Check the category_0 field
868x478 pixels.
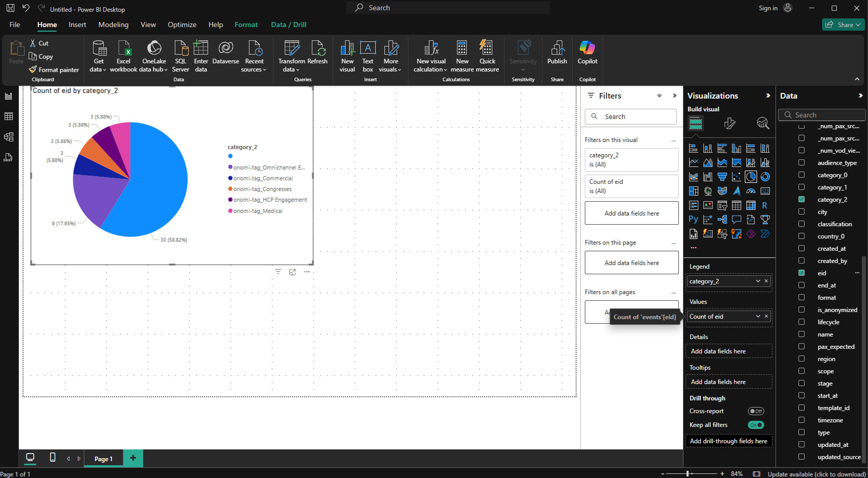click(801, 175)
